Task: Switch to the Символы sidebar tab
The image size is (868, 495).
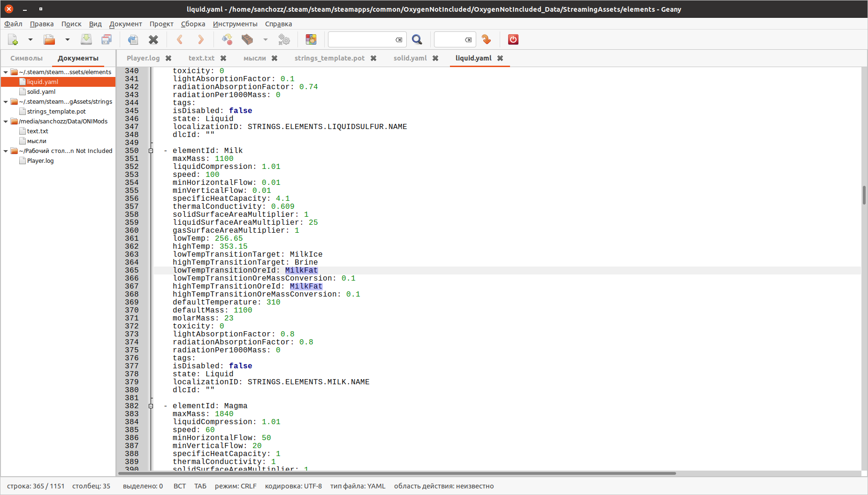Action: tap(26, 58)
